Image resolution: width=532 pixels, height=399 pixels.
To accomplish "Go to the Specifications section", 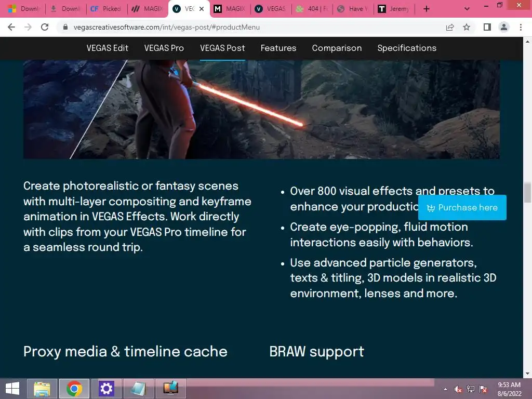I will [407, 48].
